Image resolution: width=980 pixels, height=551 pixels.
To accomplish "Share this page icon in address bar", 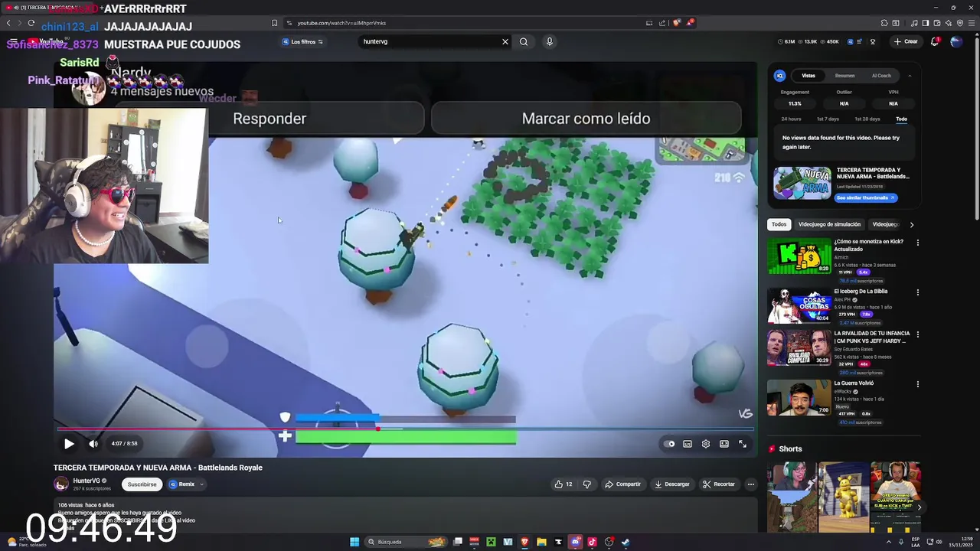I will point(662,23).
